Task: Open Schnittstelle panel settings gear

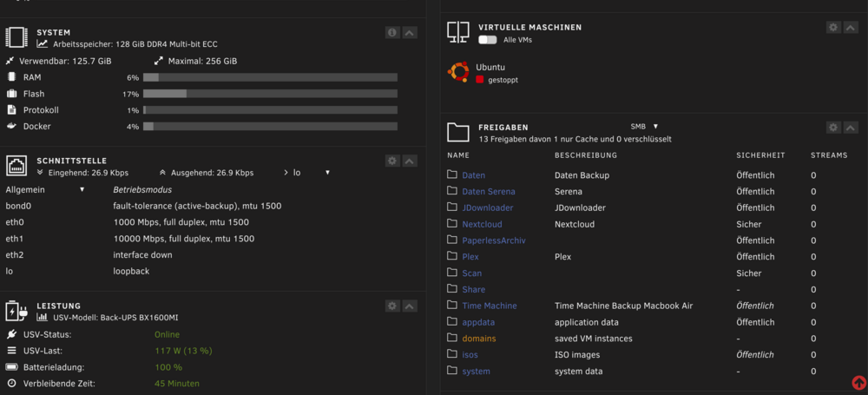Action: click(x=392, y=161)
